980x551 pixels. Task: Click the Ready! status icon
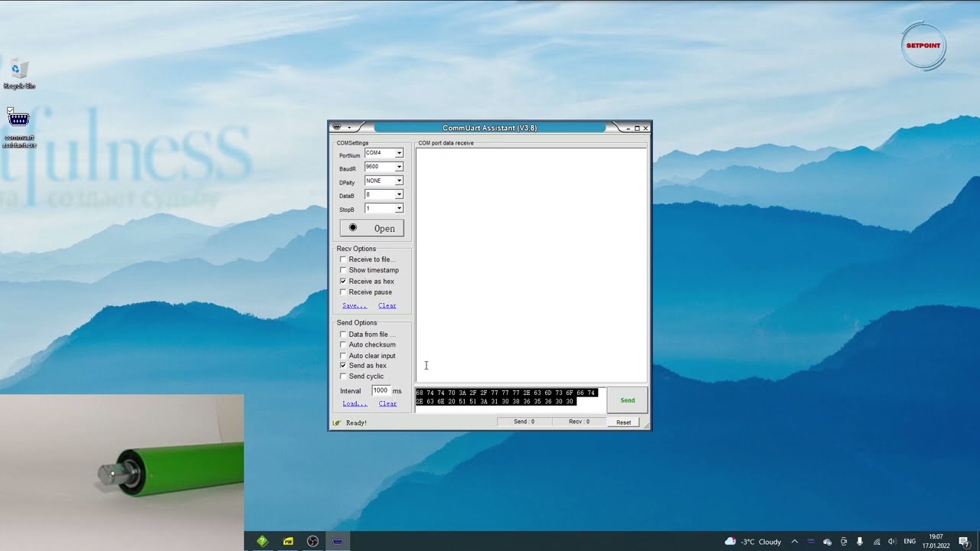click(x=336, y=422)
